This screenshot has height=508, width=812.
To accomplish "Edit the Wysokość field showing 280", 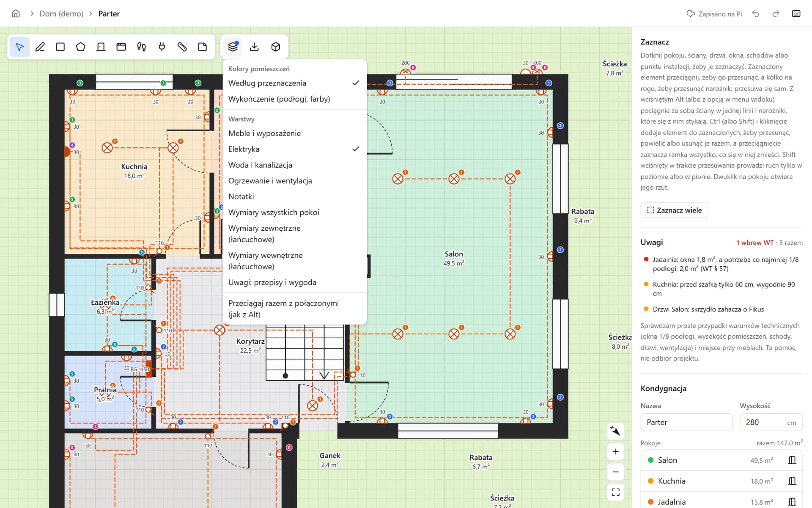I will 771,422.
